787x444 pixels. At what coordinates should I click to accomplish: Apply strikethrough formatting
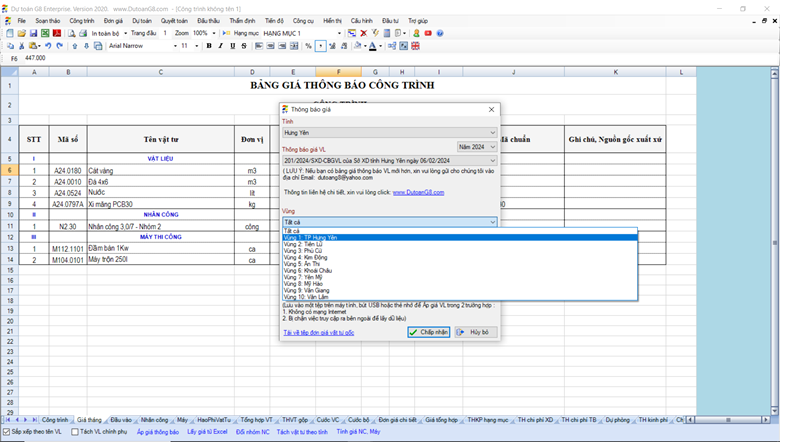244,46
